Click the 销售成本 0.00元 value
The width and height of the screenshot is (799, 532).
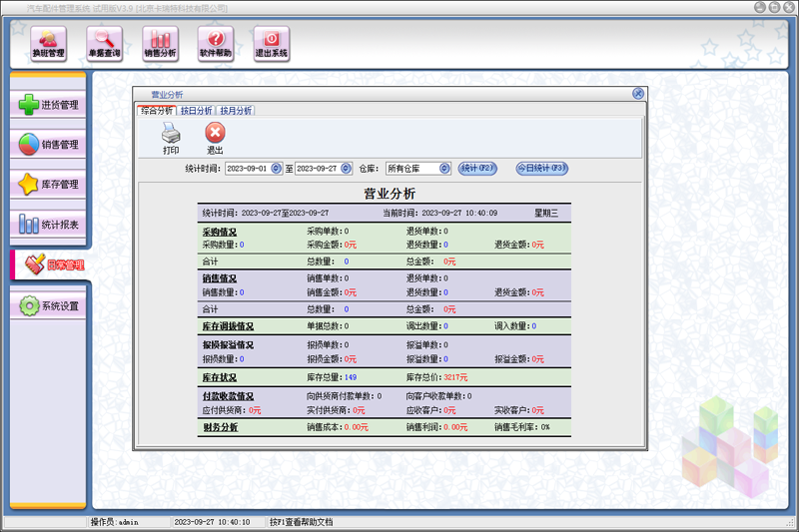pyautogui.click(x=357, y=427)
